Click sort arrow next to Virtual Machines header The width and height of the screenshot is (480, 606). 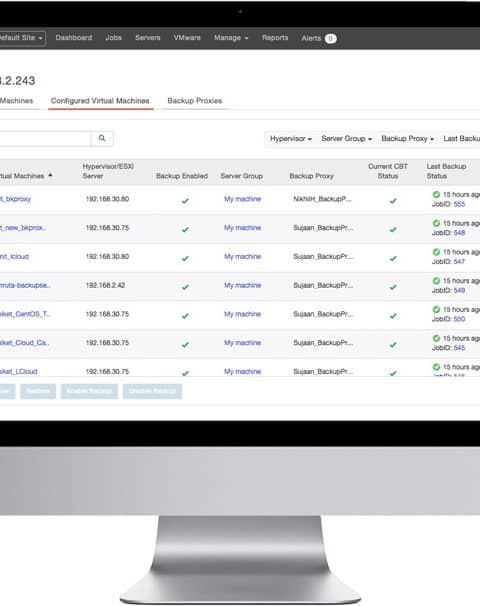point(50,175)
